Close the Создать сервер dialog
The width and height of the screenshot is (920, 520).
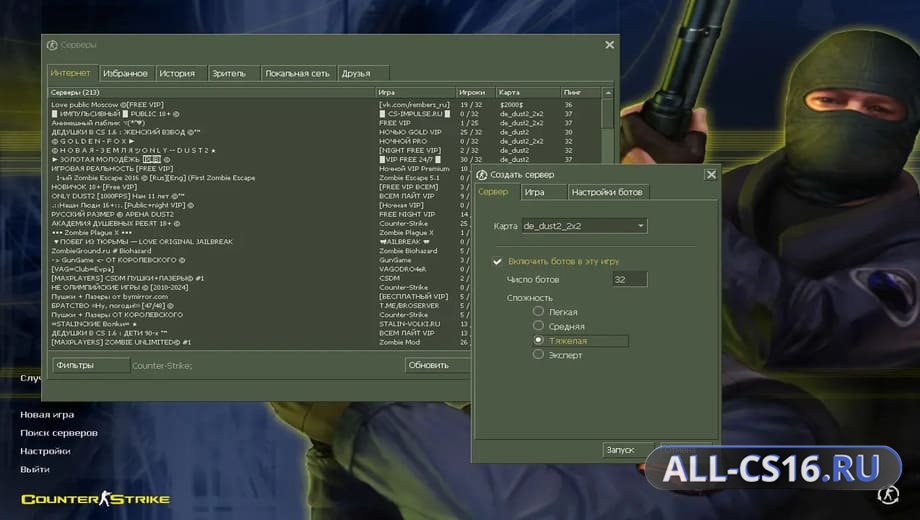pyautogui.click(x=711, y=174)
